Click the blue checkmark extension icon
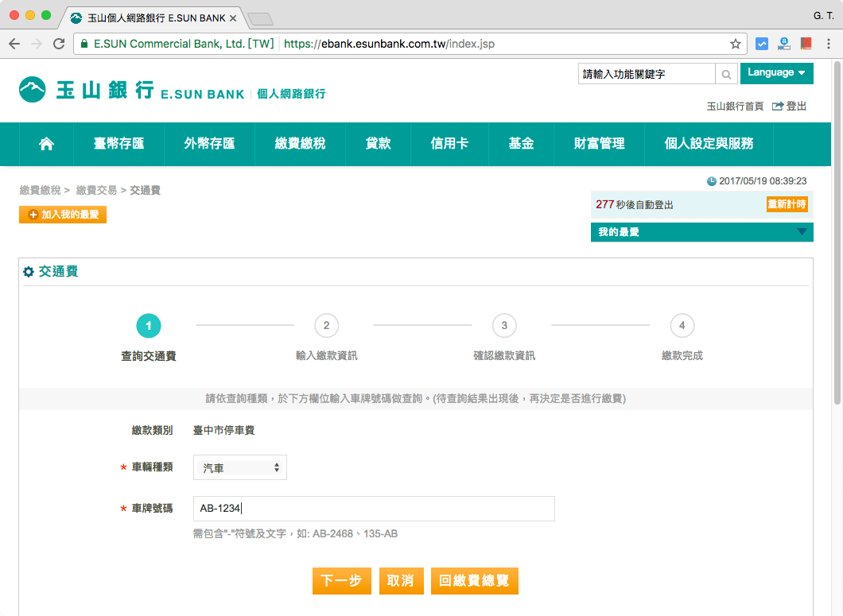 pos(762,44)
